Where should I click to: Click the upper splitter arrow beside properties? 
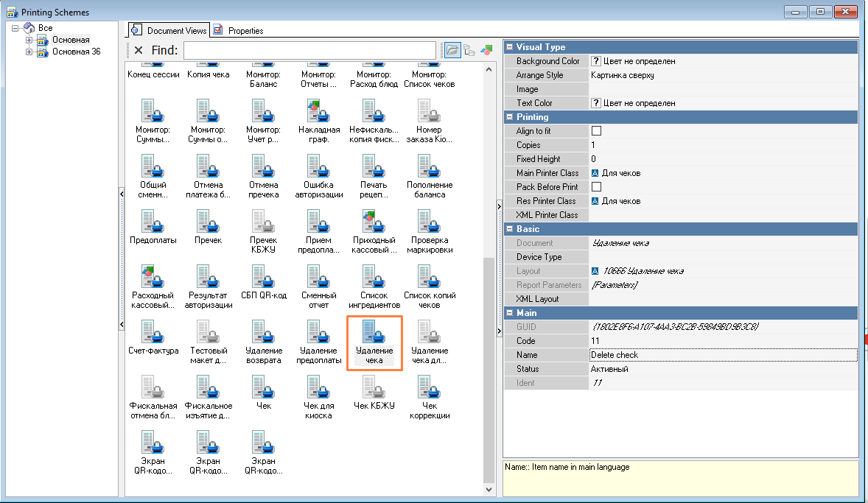click(x=500, y=206)
